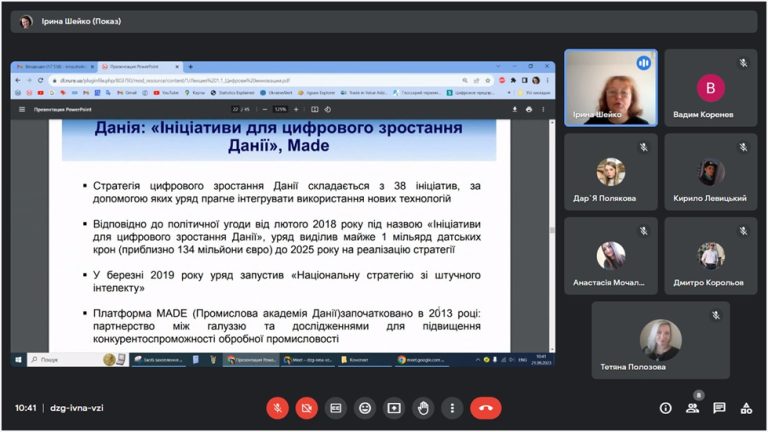The image size is (768, 432).
Task: Switch to first browser tab in shared Chrome
Action: point(55,67)
